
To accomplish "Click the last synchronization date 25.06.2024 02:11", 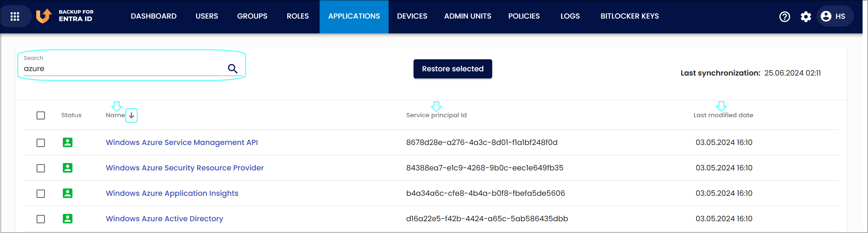I will pyautogui.click(x=792, y=73).
